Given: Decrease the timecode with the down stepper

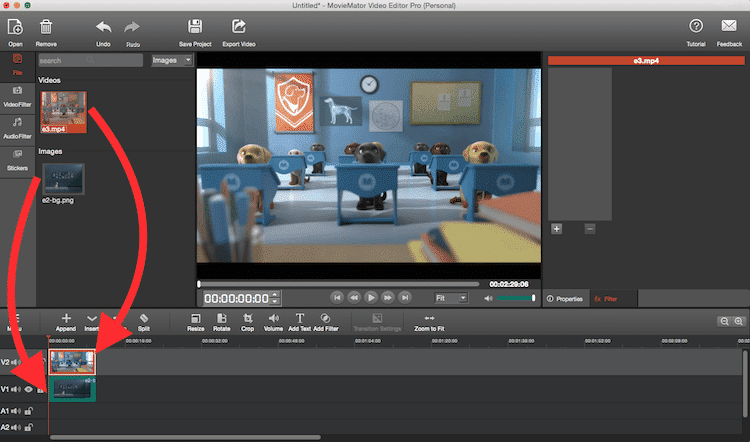Looking at the screenshot, I should click(x=275, y=301).
